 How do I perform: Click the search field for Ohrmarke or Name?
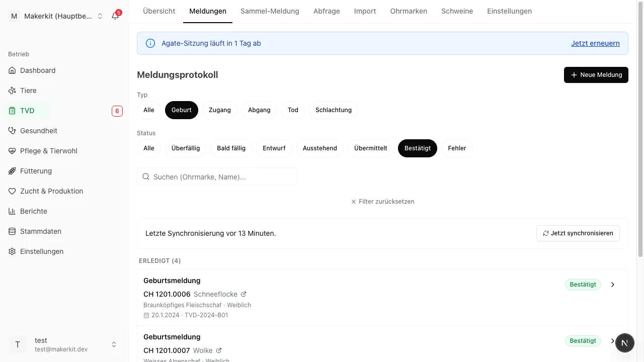coord(217,177)
